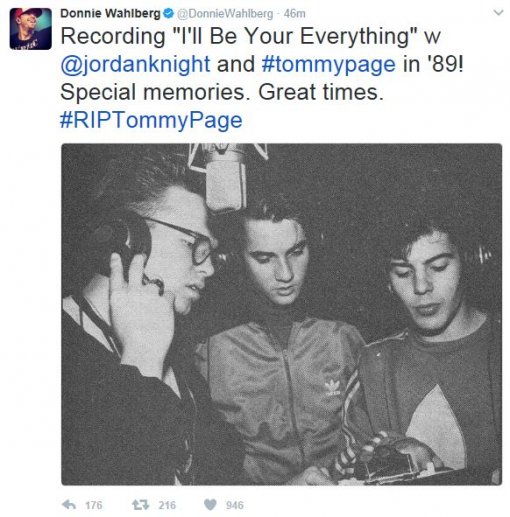Retweet using the retweet arrows icon

pos(140,505)
